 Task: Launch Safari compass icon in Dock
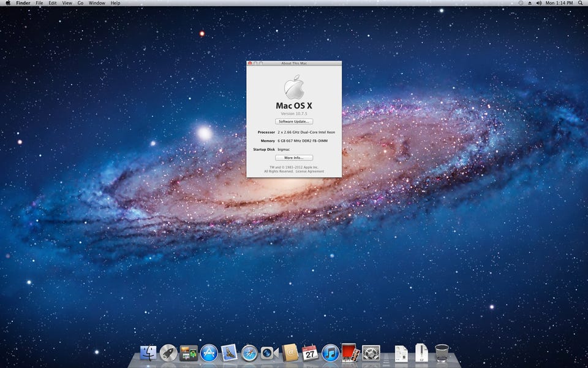[x=249, y=353]
